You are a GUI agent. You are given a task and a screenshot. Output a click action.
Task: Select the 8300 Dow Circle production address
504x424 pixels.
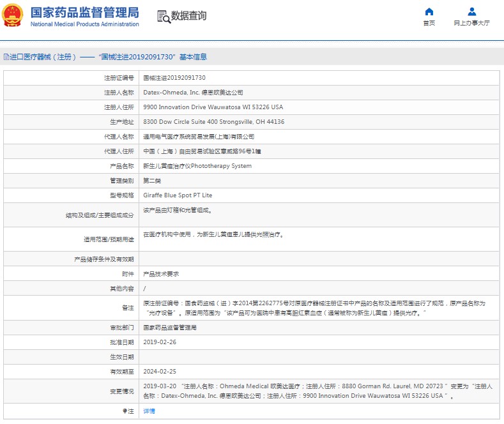click(x=214, y=122)
